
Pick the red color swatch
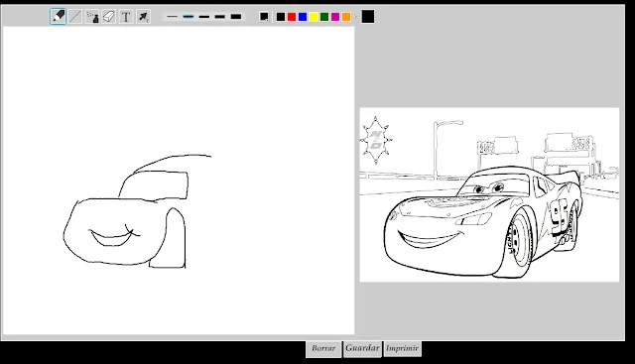point(292,17)
